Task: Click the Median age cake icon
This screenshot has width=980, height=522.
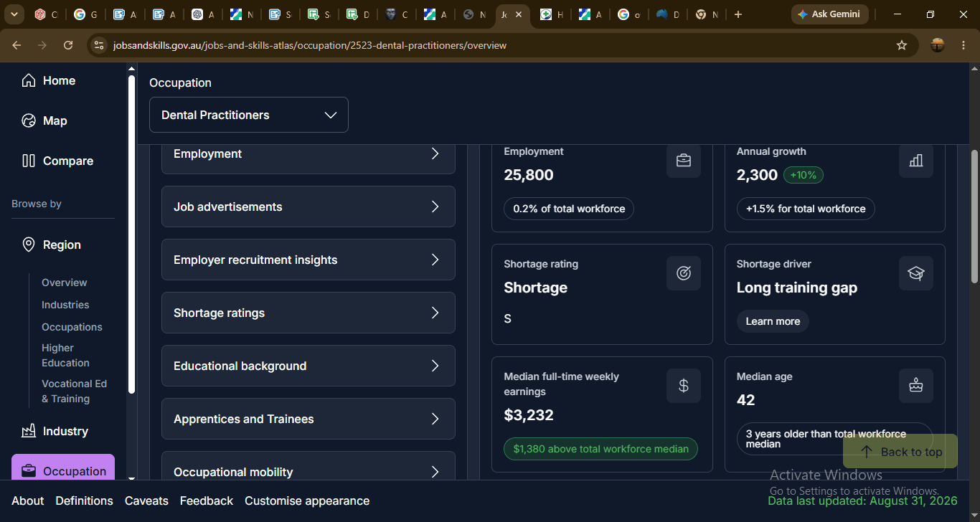Action: click(x=916, y=386)
